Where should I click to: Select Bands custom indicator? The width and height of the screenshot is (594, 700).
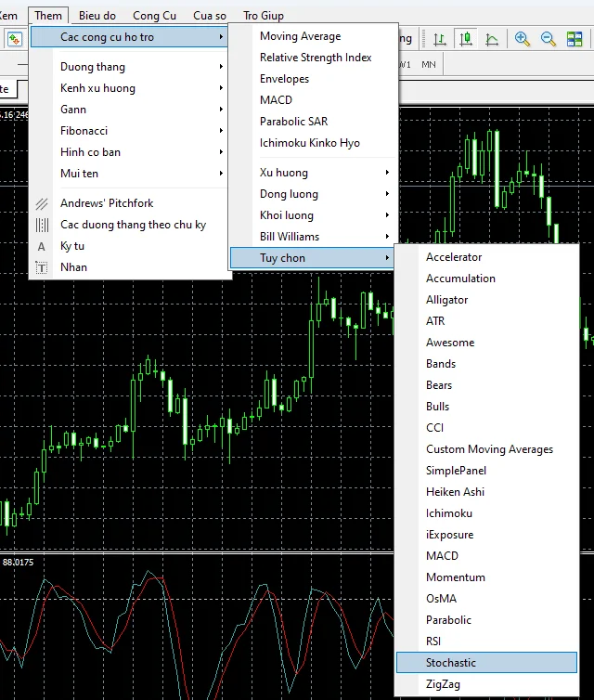tap(486, 364)
